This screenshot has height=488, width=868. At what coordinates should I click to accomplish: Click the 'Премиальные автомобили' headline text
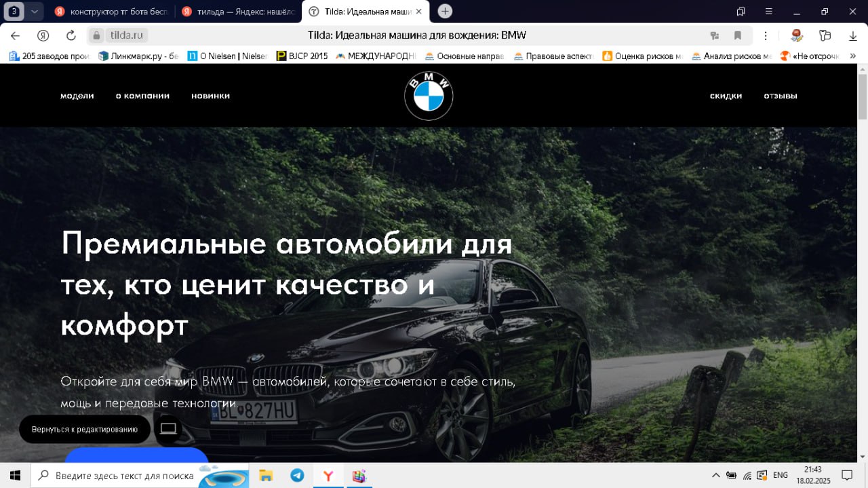pos(287,284)
